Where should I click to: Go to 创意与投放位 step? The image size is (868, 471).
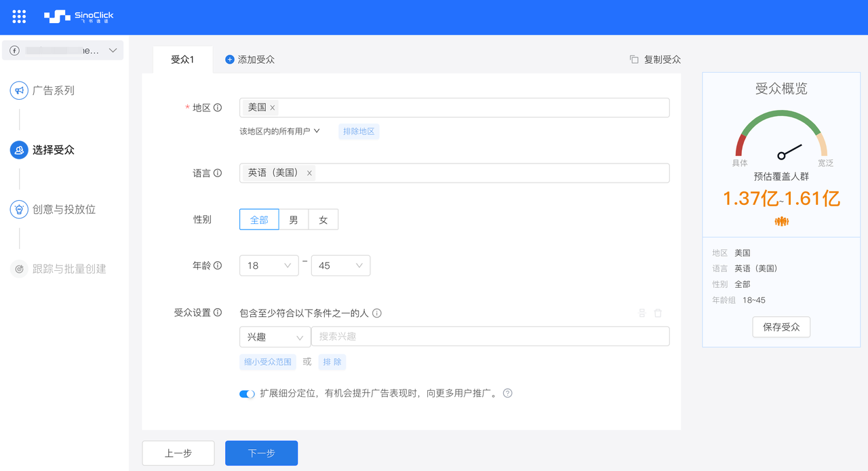coord(64,209)
